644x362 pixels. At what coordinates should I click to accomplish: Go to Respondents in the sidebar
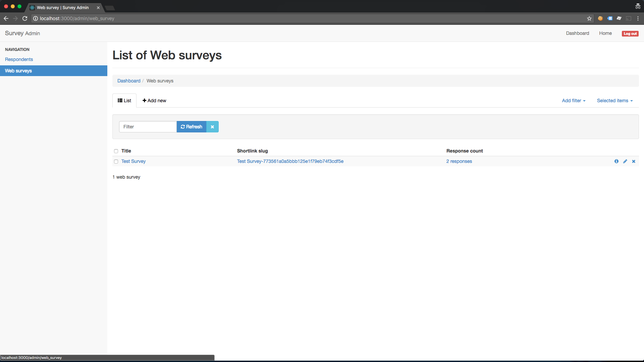coord(19,59)
